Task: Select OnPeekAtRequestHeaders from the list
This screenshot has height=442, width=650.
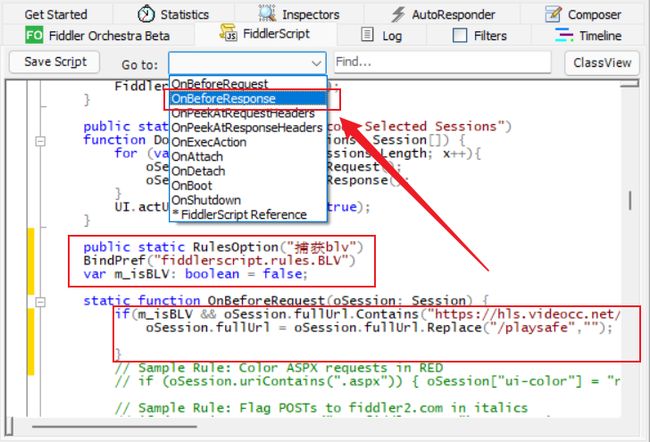Action: click(x=248, y=113)
